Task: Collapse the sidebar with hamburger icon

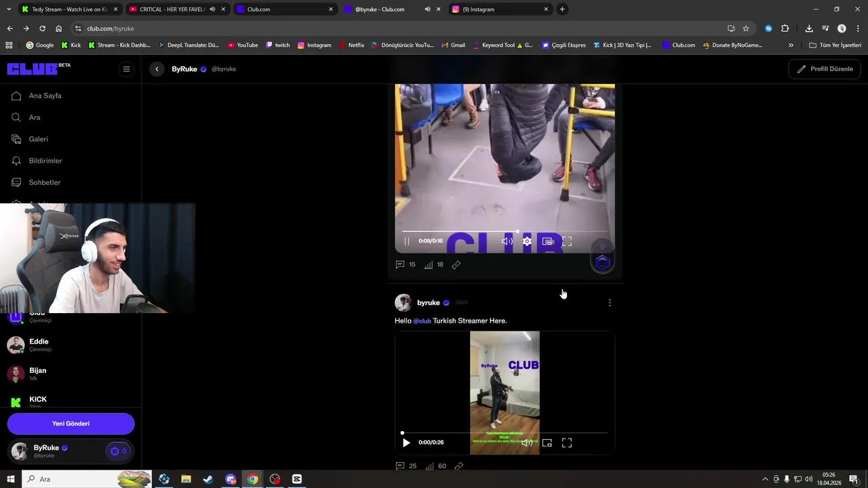Action: [x=126, y=69]
